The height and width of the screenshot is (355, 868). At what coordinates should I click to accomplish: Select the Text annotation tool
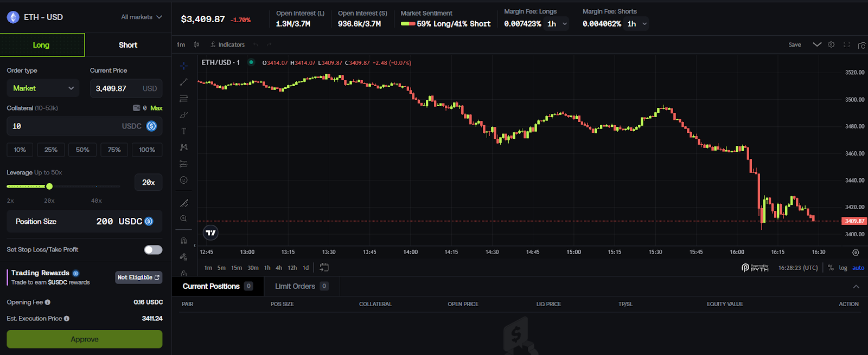(x=184, y=131)
